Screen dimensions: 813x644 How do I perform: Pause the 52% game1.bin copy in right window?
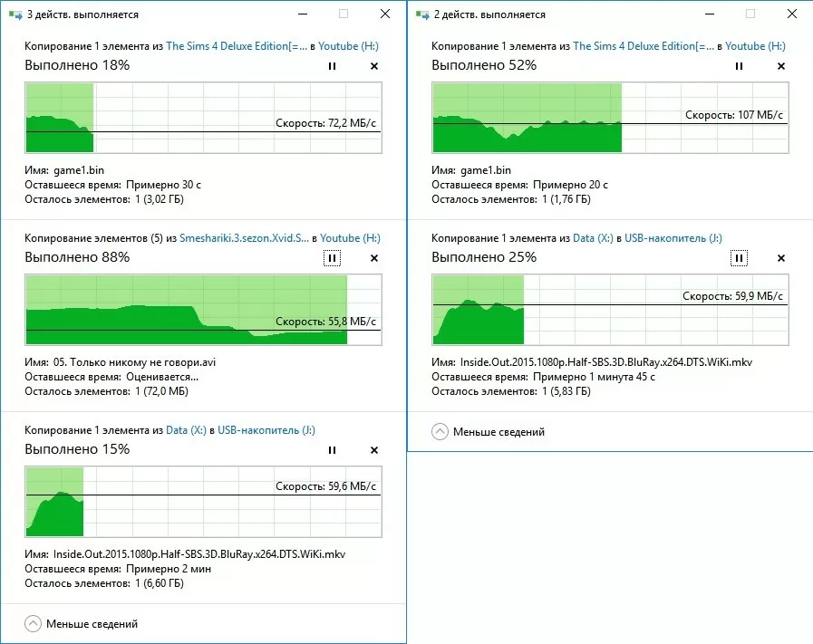739,66
